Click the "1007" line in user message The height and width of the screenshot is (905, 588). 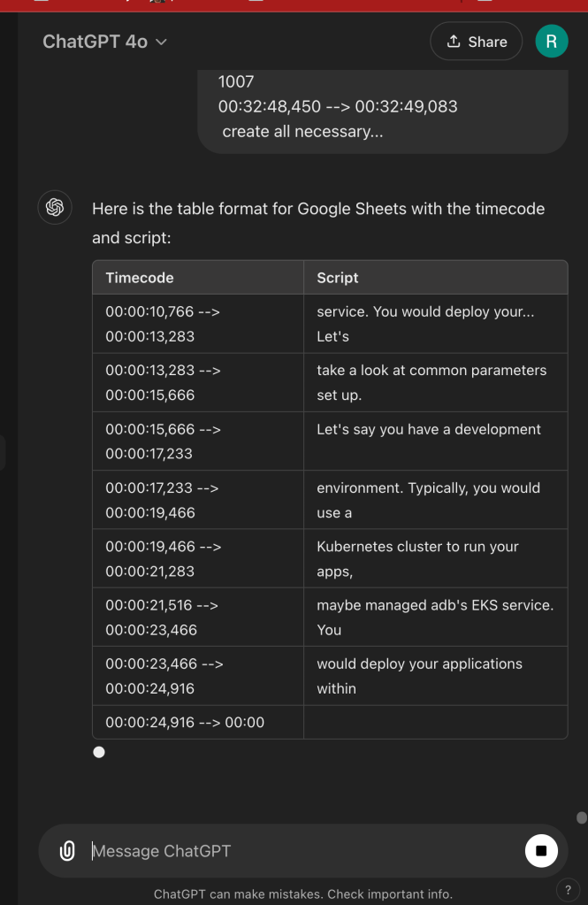click(x=236, y=81)
